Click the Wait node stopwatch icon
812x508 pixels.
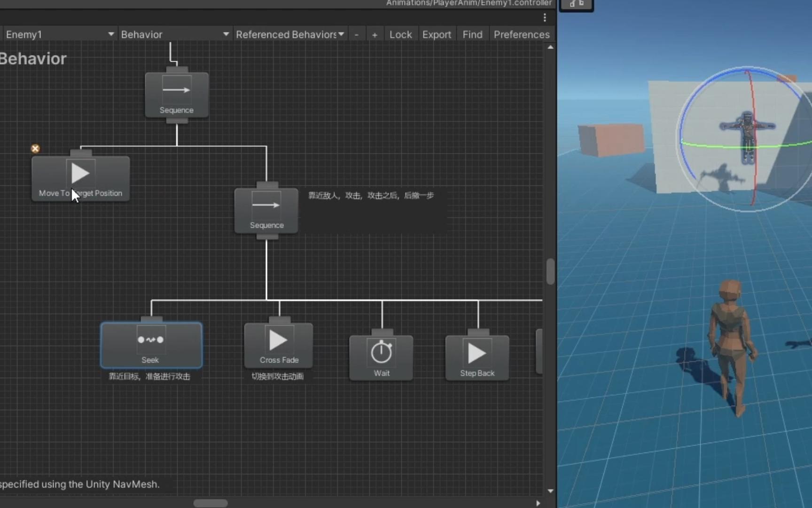tap(381, 352)
